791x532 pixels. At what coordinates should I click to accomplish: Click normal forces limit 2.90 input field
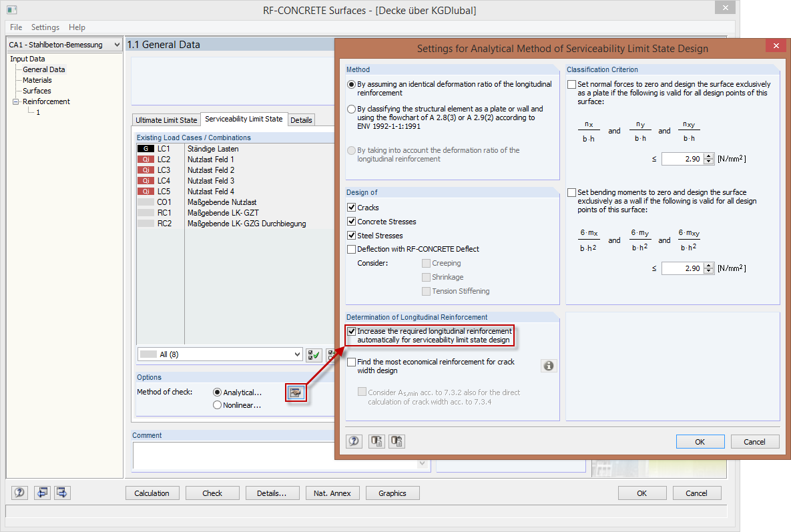coord(683,159)
